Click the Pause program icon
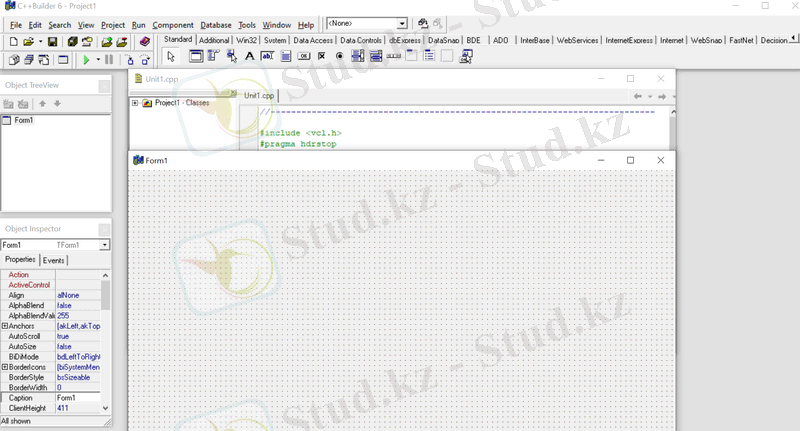This screenshot has height=431, width=800. click(x=109, y=60)
